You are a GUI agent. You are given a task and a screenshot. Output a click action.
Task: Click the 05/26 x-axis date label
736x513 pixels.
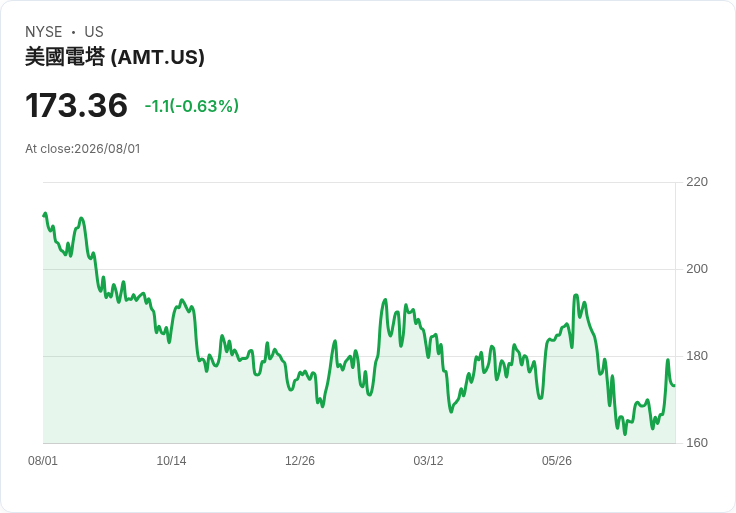(x=557, y=461)
